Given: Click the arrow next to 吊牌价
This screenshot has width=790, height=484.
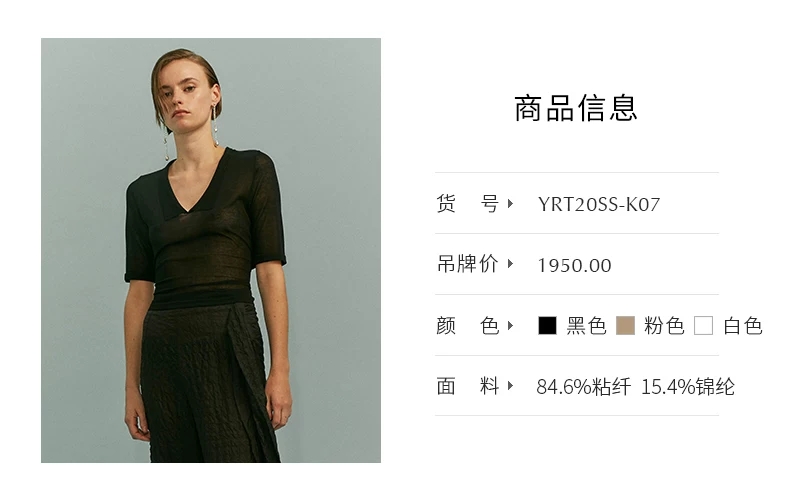Looking at the screenshot, I should click(510, 263).
